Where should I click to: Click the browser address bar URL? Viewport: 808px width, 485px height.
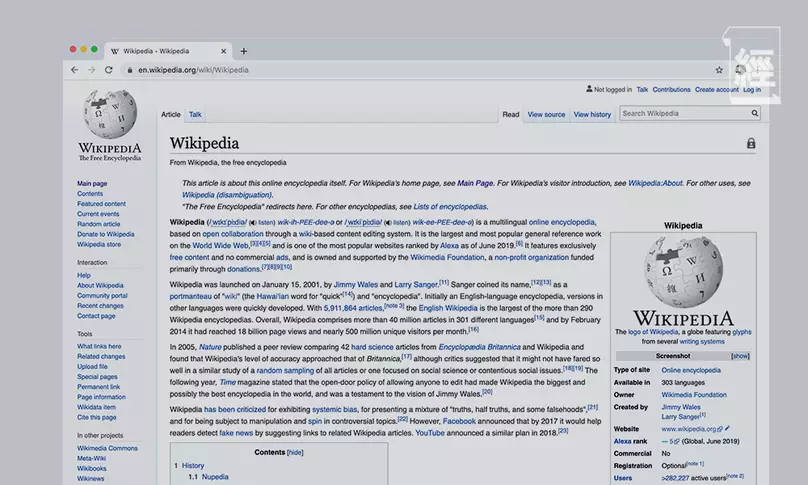point(193,70)
